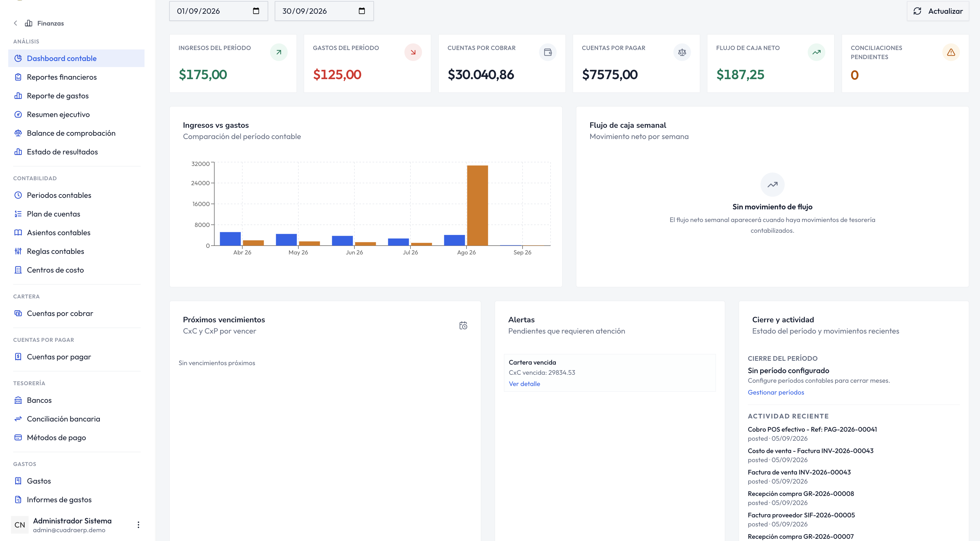Click Factura proveedor SIF-2026-00005 activity entry
Viewport: 980px width, 541px height.
click(801, 519)
